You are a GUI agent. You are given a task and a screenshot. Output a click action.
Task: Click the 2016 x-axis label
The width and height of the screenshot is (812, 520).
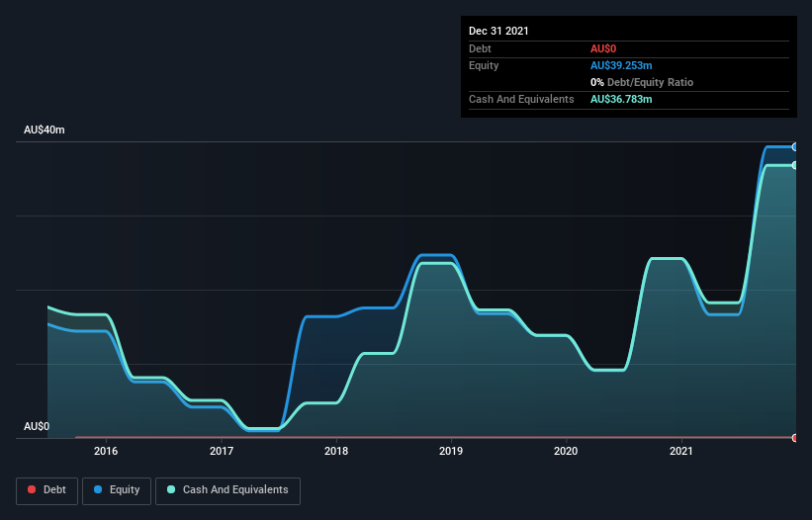(106, 451)
